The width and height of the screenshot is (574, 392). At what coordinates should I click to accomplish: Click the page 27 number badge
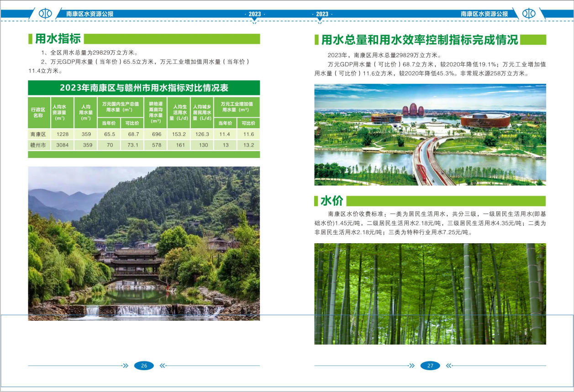(x=430, y=366)
